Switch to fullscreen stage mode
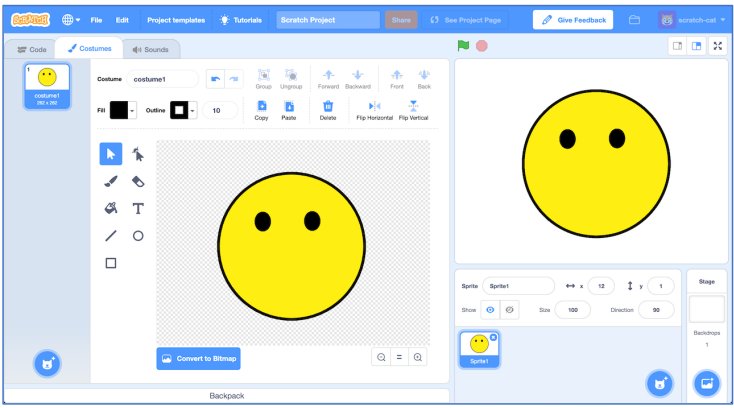The image size is (734, 408). (x=717, y=46)
